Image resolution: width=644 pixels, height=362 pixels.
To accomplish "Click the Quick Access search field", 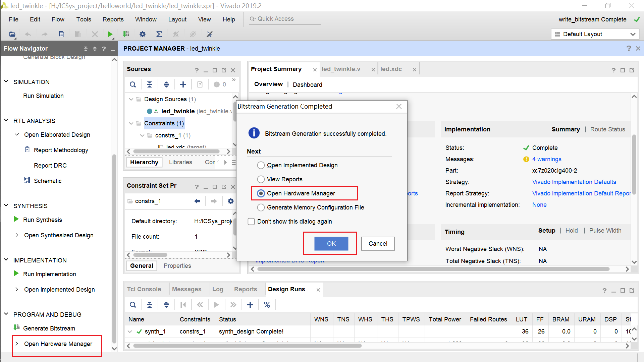I will pyautogui.click(x=285, y=19).
